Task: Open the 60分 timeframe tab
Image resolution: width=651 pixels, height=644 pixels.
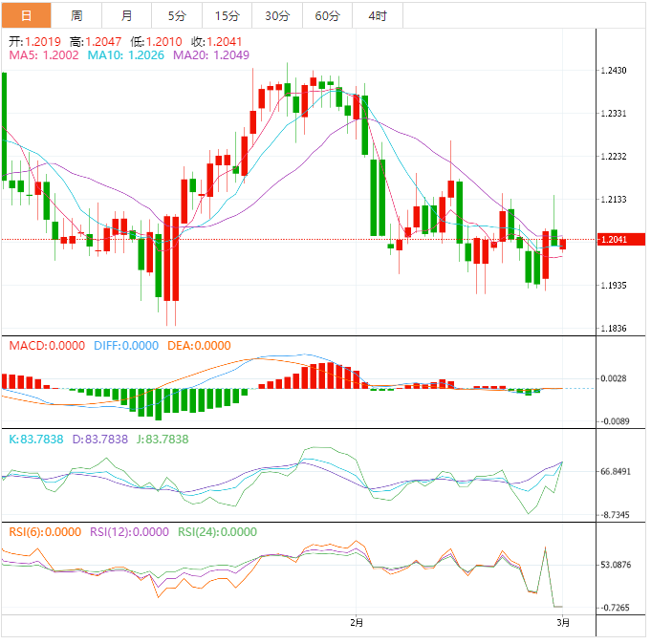Action: pyautogui.click(x=328, y=16)
